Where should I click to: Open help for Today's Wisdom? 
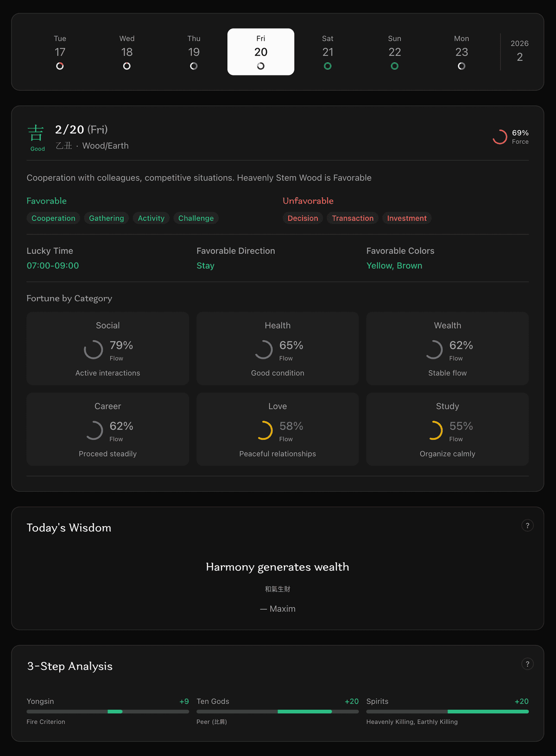point(527,525)
